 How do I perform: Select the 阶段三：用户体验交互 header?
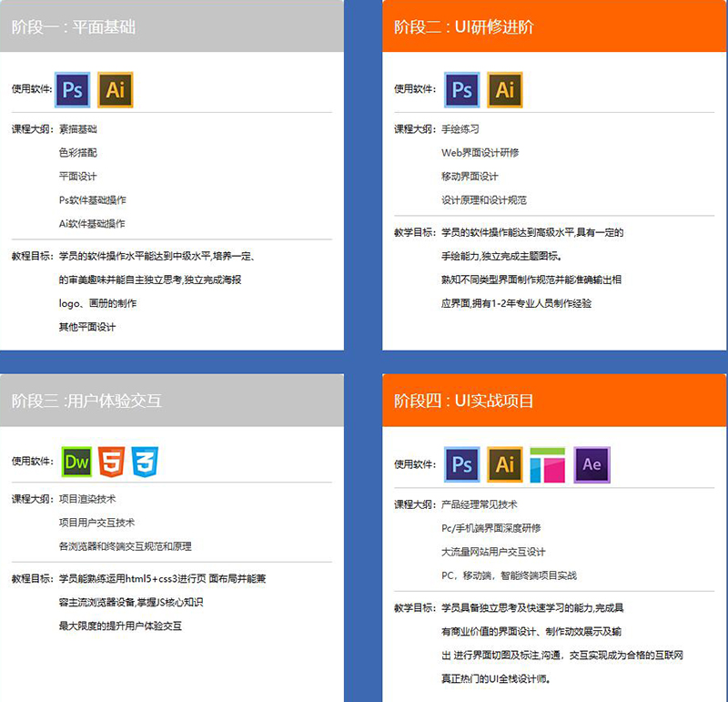[172, 401]
